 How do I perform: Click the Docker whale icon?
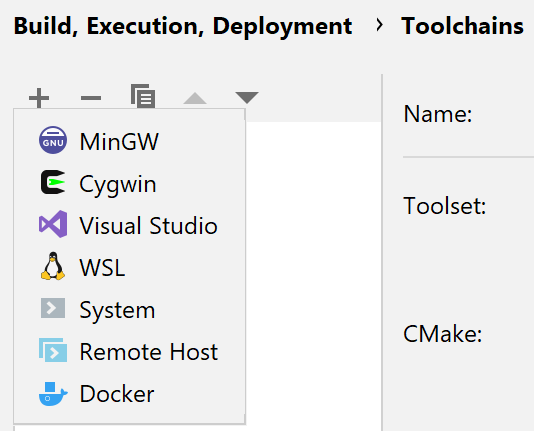[x=53, y=394]
